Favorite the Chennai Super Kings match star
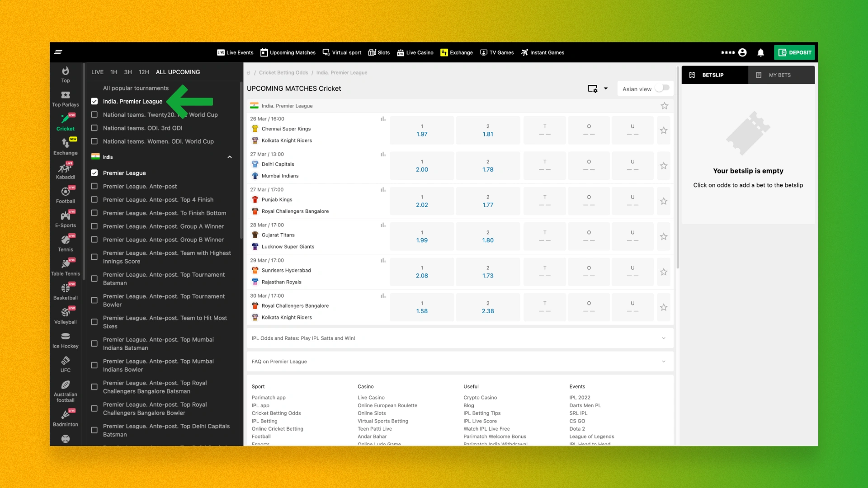This screenshot has height=488, width=868. click(x=664, y=131)
